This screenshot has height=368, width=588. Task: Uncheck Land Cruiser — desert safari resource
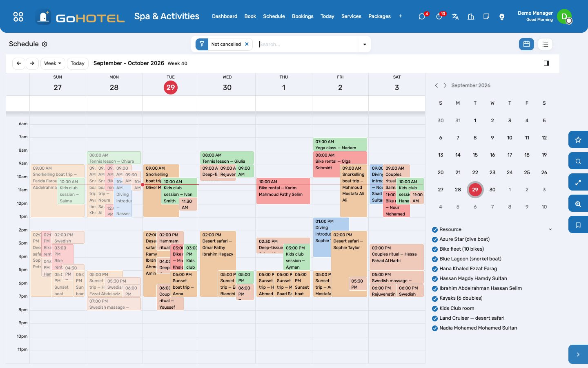pos(435,318)
